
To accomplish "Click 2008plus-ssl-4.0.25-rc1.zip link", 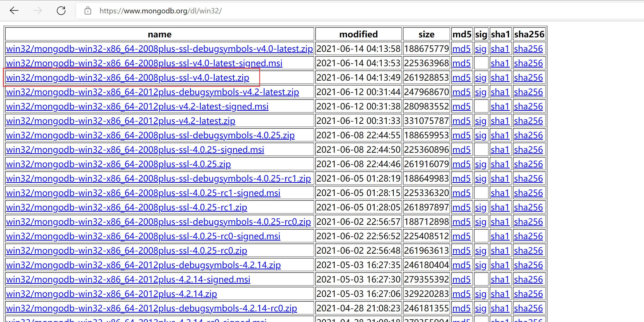I will [127, 207].
